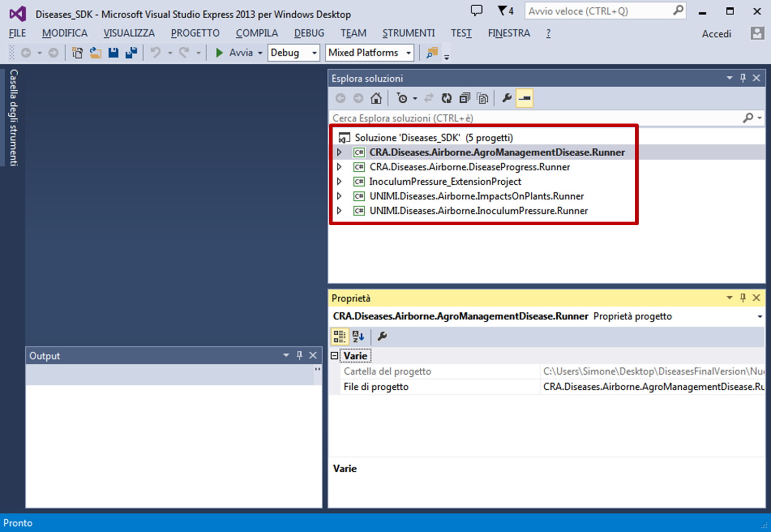Pin the Esplora soluzioni panel
Screen dimensions: 771x532
click(742, 78)
